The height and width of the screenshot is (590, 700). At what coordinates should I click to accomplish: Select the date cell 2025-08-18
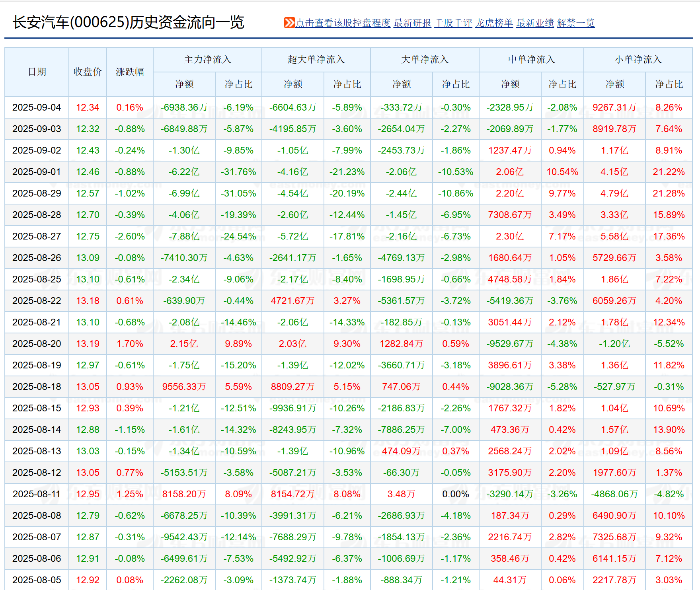pyautogui.click(x=37, y=387)
